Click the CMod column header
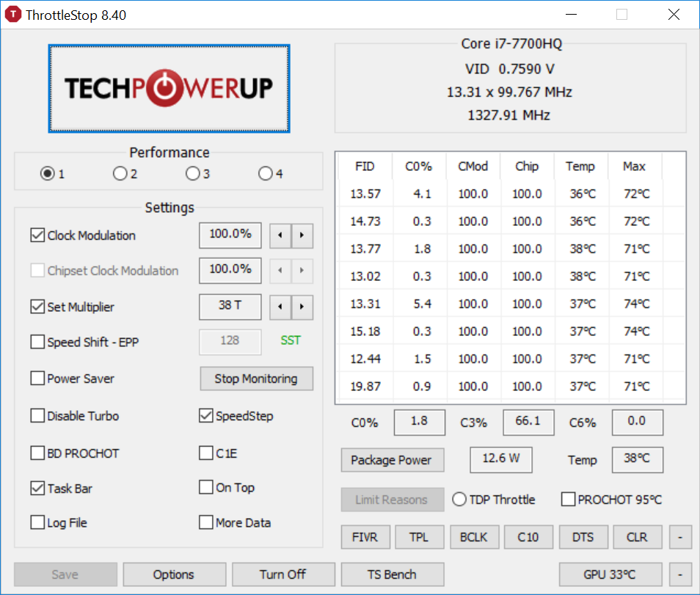Viewport: 700px width, 595px height. (x=473, y=167)
